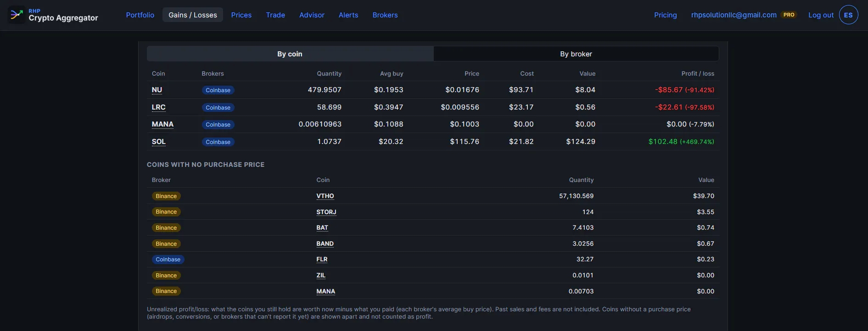The width and height of the screenshot is (868, 331).
Task: Open the NU coin link
Action: coord(157,90)
